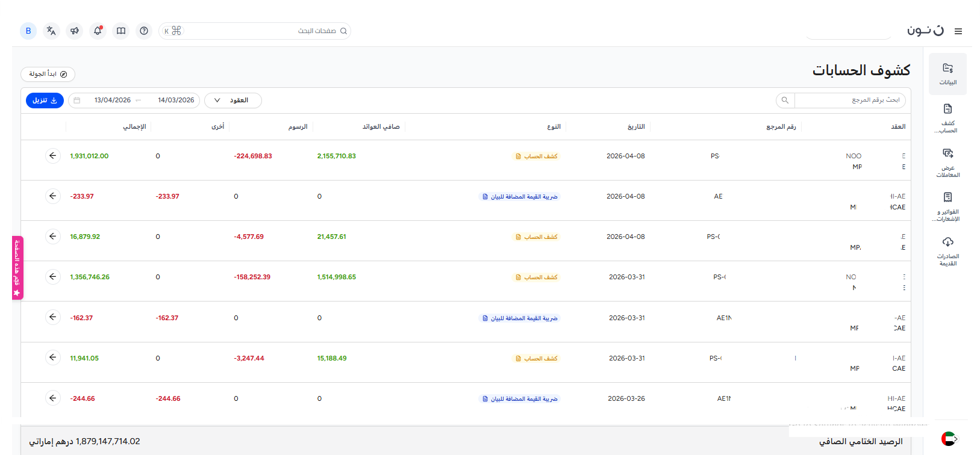
Task: Open the translate language icon
Action: pos(51,31)
